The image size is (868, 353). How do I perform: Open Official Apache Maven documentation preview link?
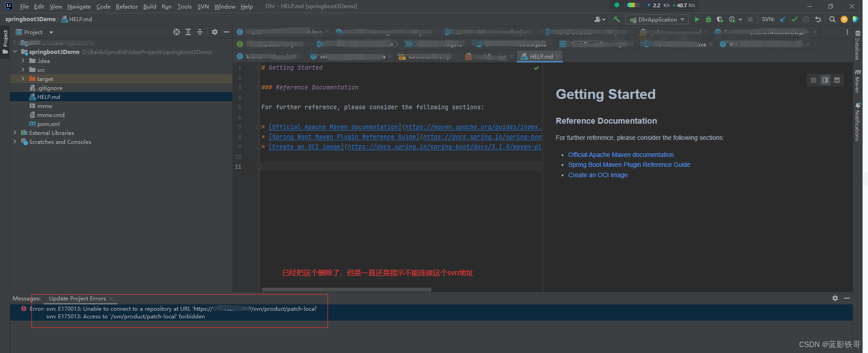pyautogui.click(x=621, y=155)
